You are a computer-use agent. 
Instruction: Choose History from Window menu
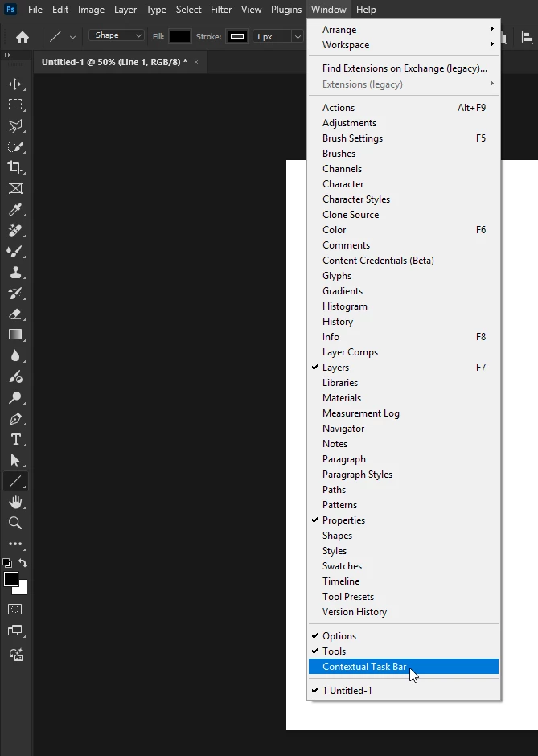[404, 322]
